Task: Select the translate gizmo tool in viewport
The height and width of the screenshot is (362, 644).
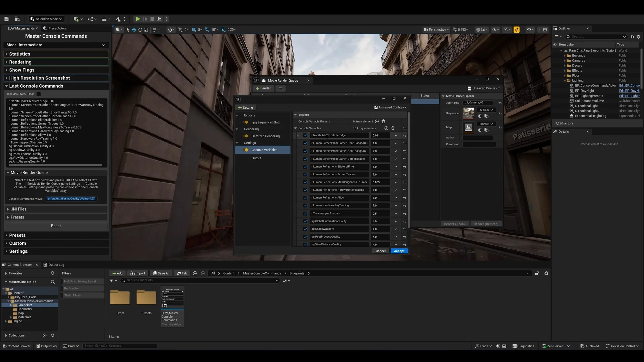Action: pyautogui.click(x=134, y=29)
